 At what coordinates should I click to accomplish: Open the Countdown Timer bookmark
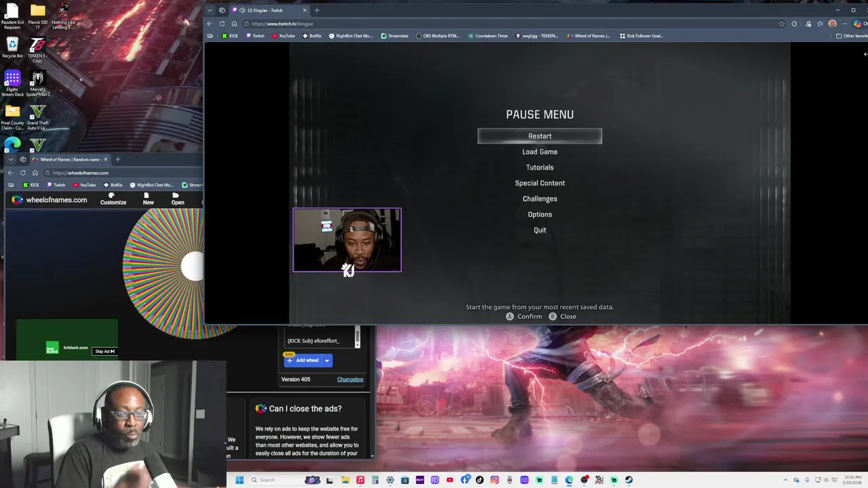(488, 36)
